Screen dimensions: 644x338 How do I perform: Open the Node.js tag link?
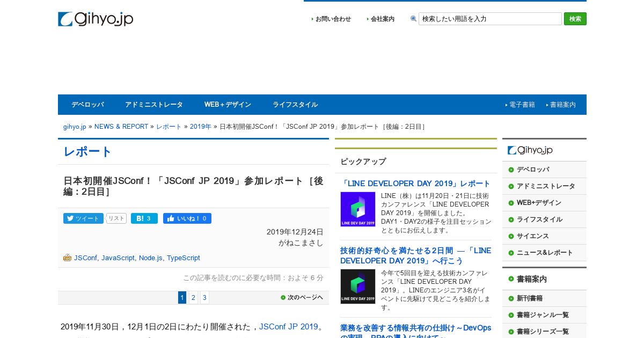tap(151, 258)
